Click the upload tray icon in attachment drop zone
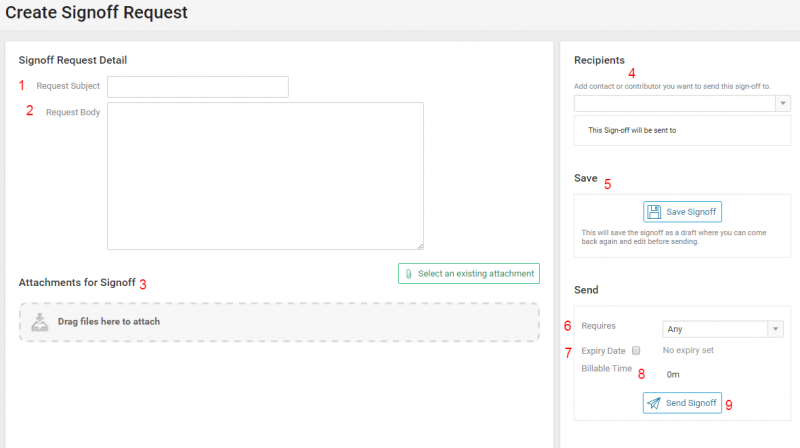Screen dimensions: 800x448 pyautogui.click(x=39, y=322)
